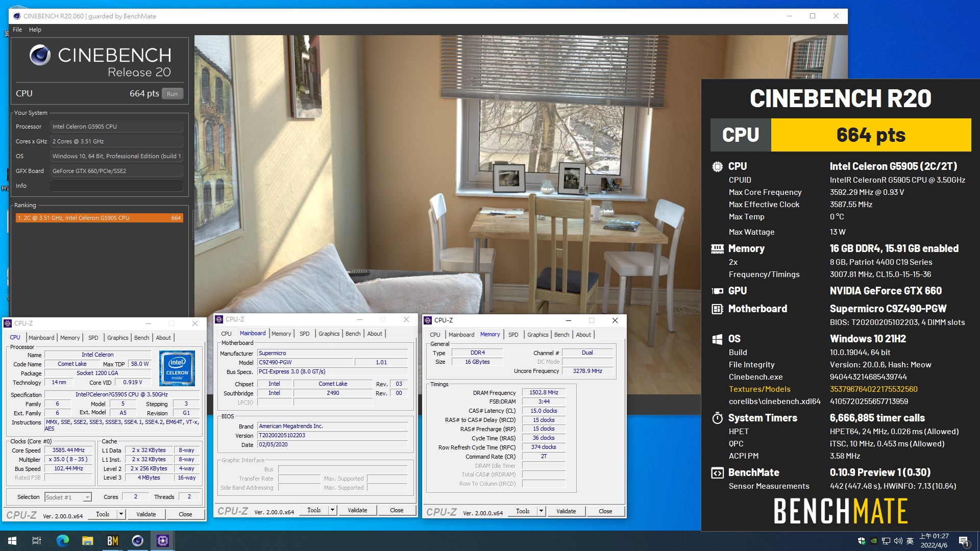Screen dimensions: 980x551
Task: Open Windows Security shield tray icon
Action: pyautogui.click(x=862, y=541)
